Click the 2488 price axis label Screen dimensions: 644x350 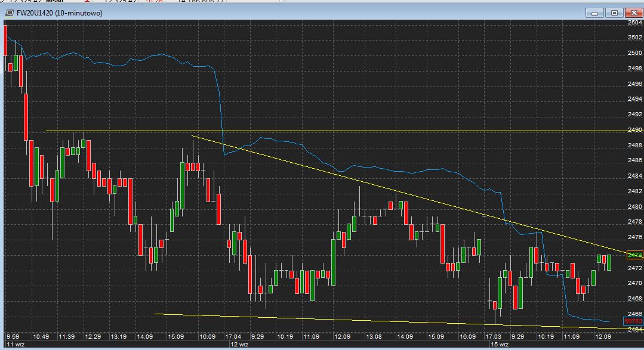tap(635, 145)
